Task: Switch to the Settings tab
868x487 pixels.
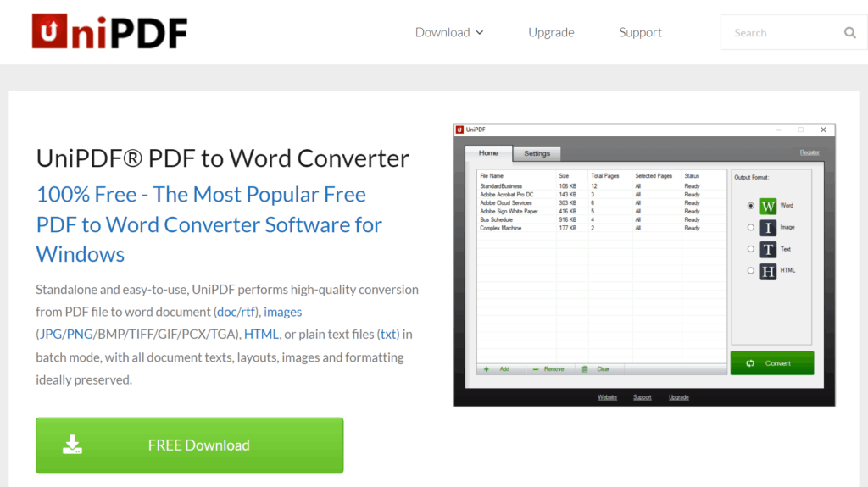Action: click(x=537, y=153)
